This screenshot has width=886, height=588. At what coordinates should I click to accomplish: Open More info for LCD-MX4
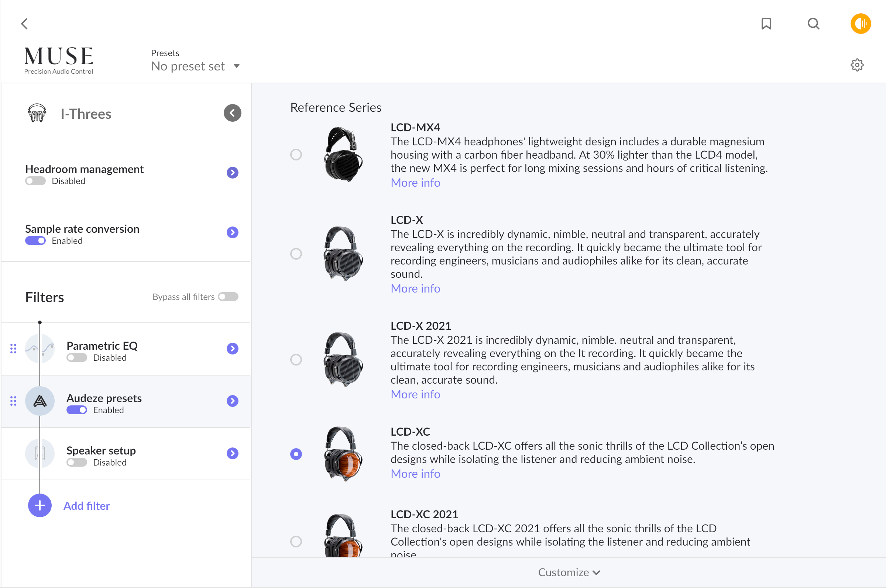(415, 183)
